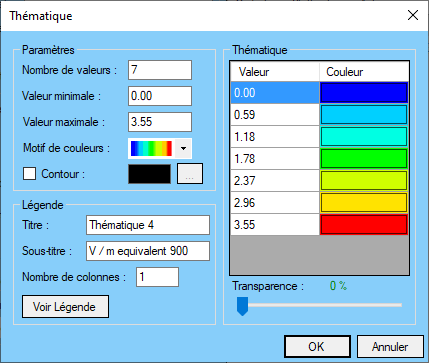Select the 3.55 value cell
Screen dimensions: 429x363
[x=275, y=225]
